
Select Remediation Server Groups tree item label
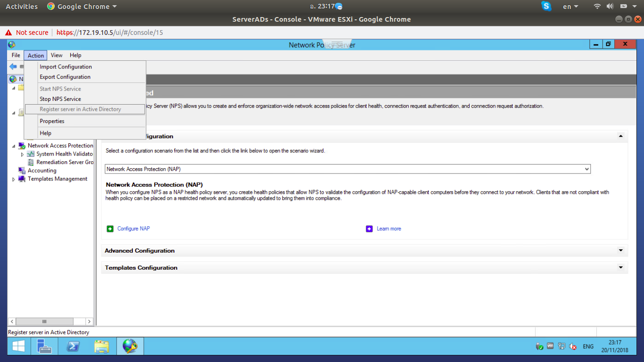pyautogui.click(x=65, y=162)
